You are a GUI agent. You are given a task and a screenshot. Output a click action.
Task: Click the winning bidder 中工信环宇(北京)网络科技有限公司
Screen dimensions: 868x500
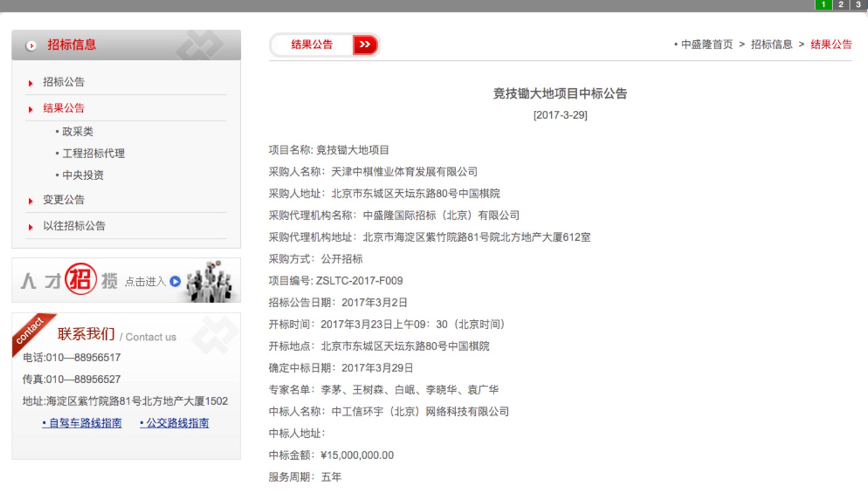point(420,412)
